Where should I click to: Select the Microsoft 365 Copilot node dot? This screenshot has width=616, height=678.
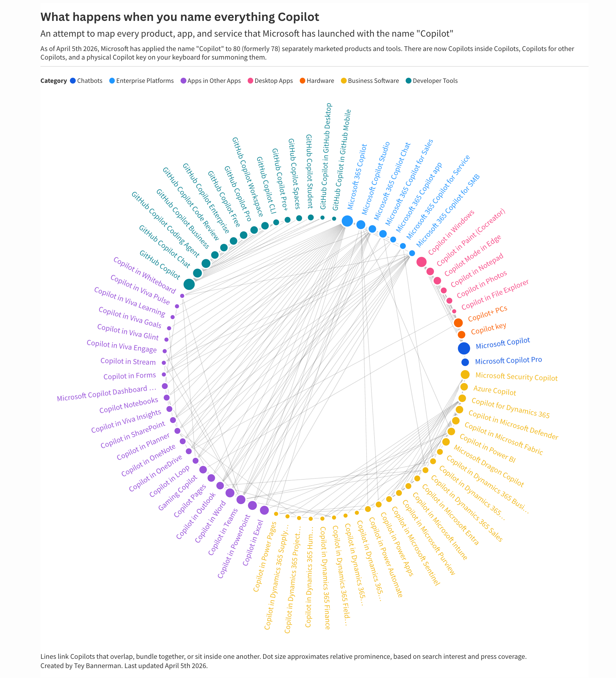click(347, 221)
